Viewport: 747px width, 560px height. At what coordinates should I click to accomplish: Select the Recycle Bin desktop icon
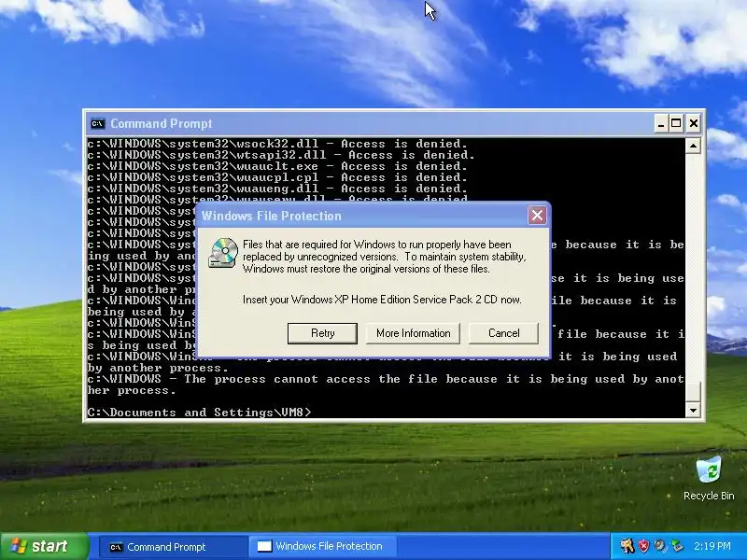tap(709, 478)
